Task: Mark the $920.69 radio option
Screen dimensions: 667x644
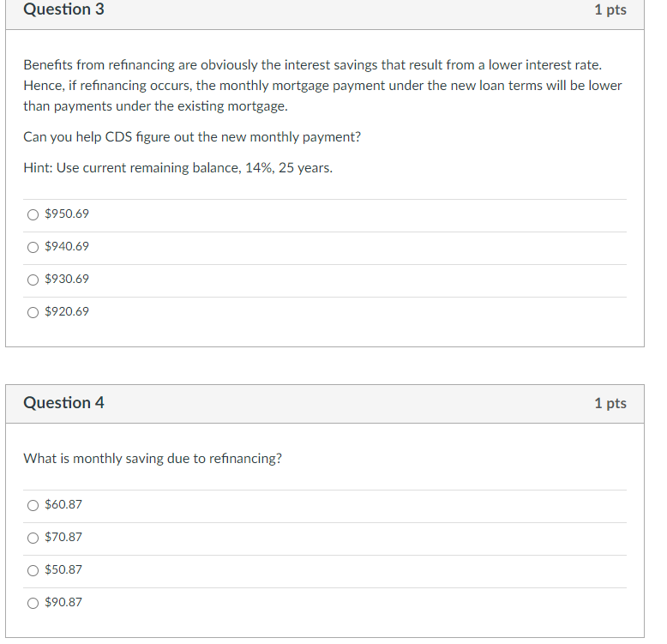Action: [x=33, y=312]
